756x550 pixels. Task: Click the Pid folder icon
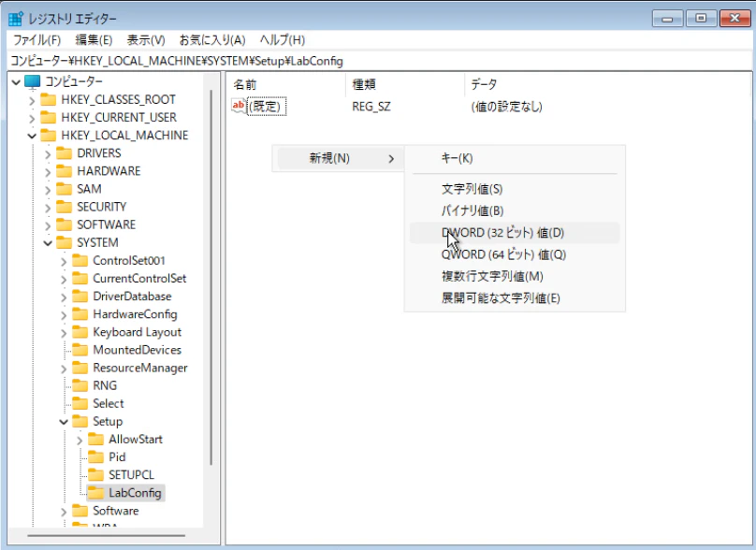(x=95, y=457)
